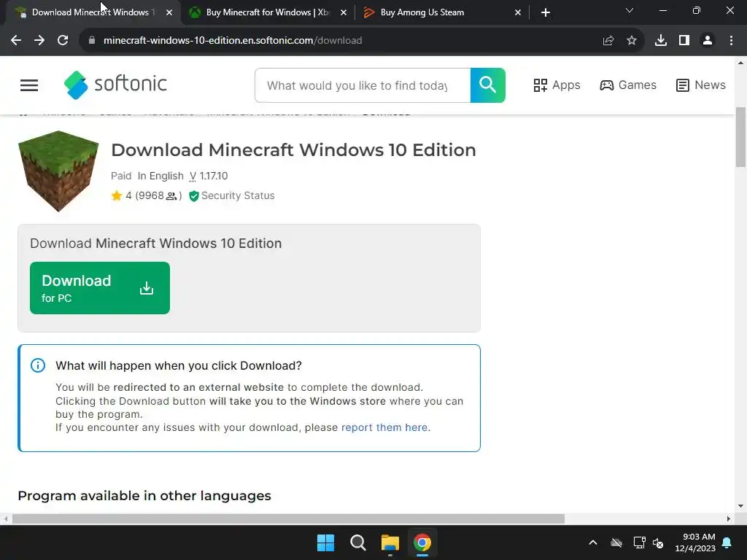
Task: Click the scroll right arrow
Action: click(729, 518)
